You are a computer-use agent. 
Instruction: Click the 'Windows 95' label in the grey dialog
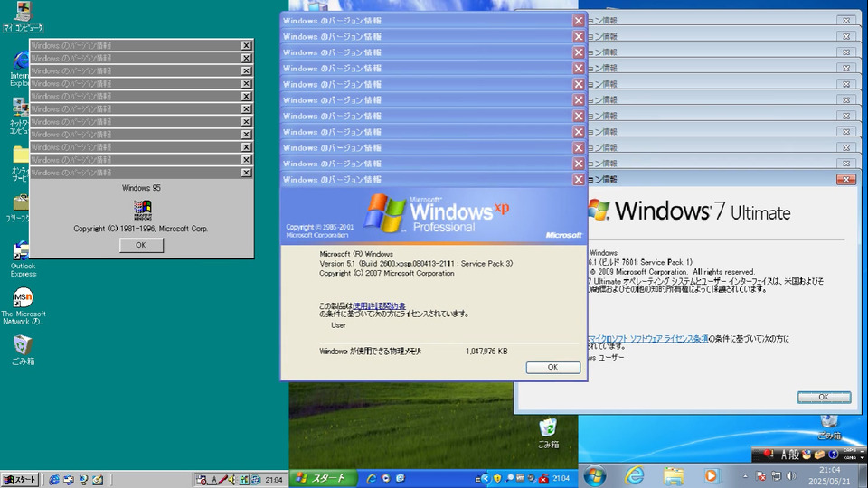tap(141, 188)
